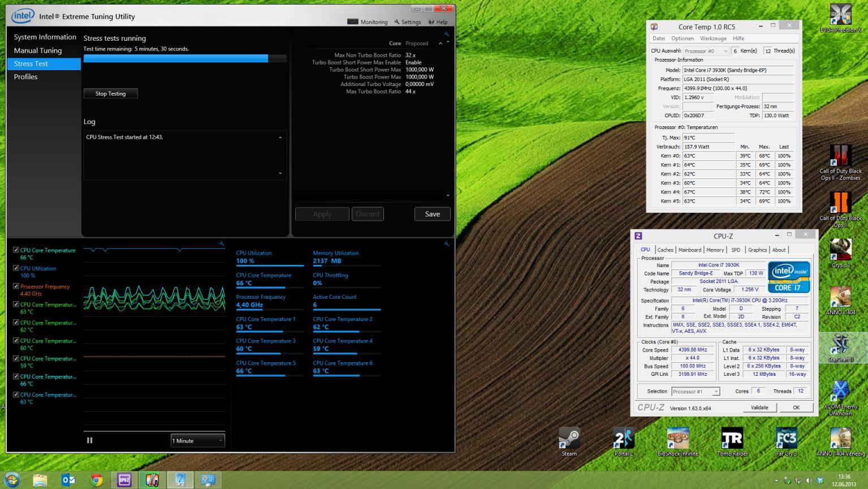
Task: Open the Windows Start button
Action: [12, 480]
